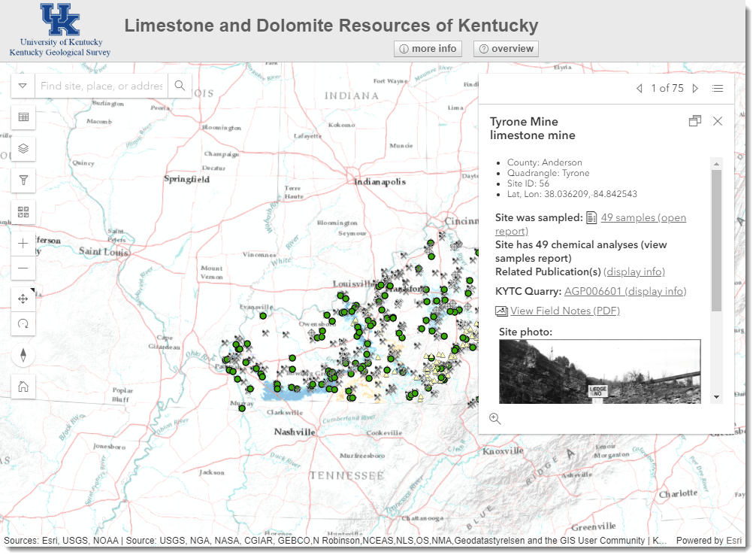
Task: Dock the Tyrone Mine popup
Action: (695, 120)
